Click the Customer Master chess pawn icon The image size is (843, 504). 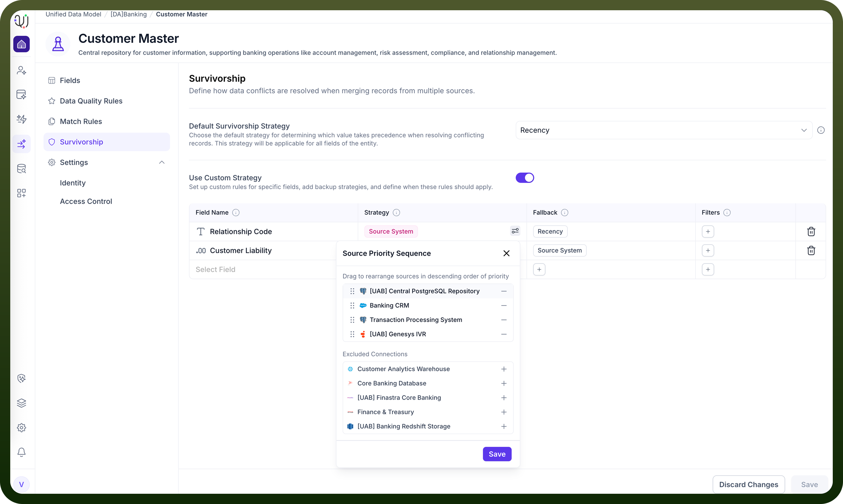pos(58,44)
